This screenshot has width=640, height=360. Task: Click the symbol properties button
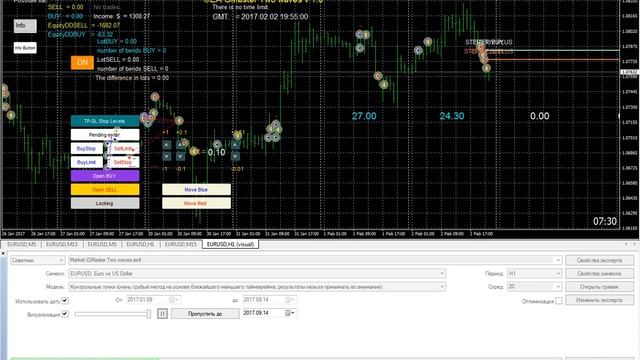point(599,273)
